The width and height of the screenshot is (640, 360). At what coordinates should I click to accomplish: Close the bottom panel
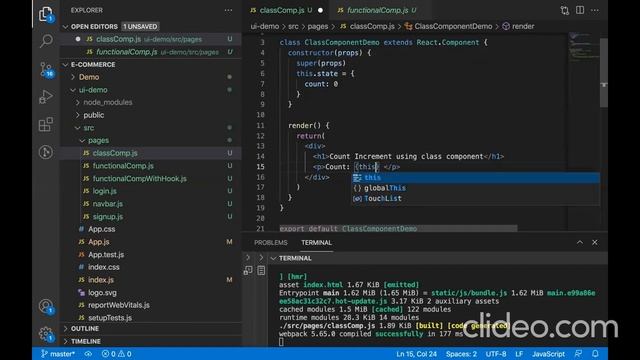coord(595,242)
